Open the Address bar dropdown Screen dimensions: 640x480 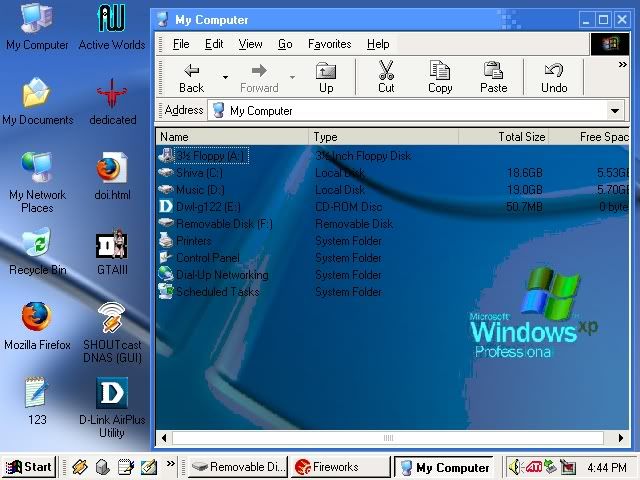click(615, 111)
